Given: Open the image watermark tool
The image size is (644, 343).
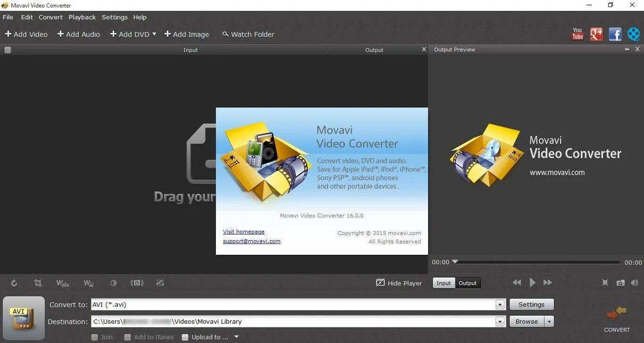Looking at the screenshot, I should [89, 283].
